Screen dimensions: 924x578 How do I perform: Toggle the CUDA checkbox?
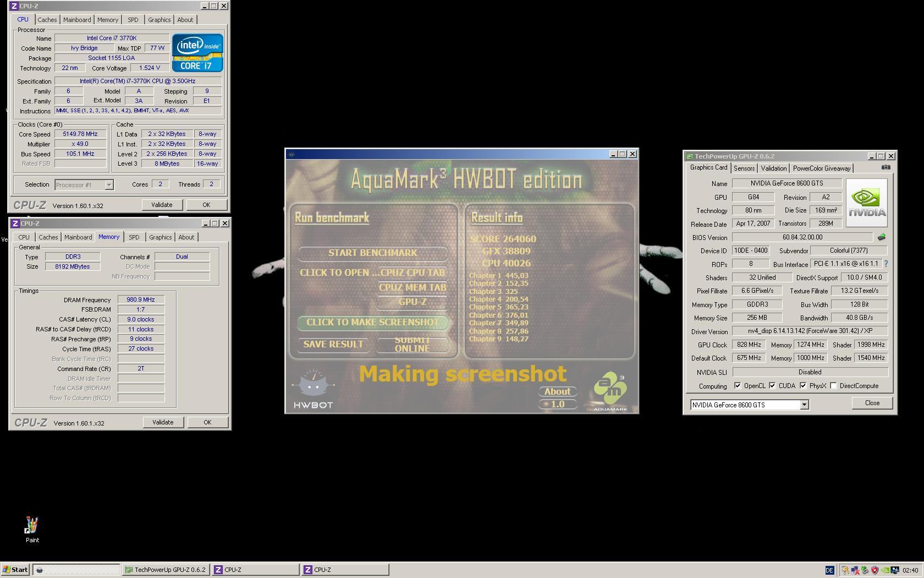pyautogui.click(x=772, y=386)
